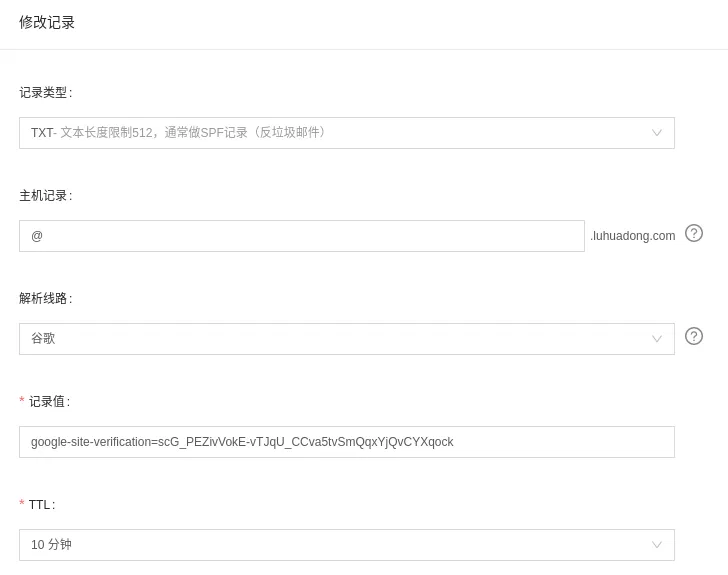Click the chevron arrow in the 解析线路 dropdown

coord(657,339)
